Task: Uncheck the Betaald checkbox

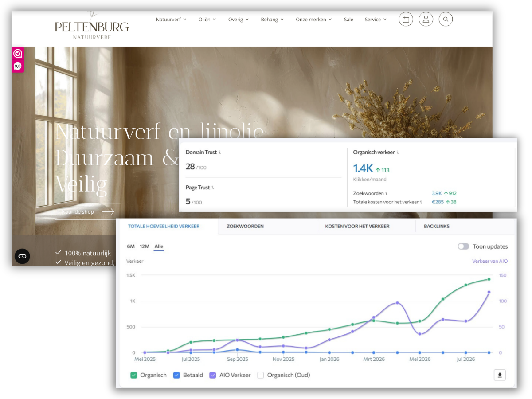Action: tap(176, 375)
